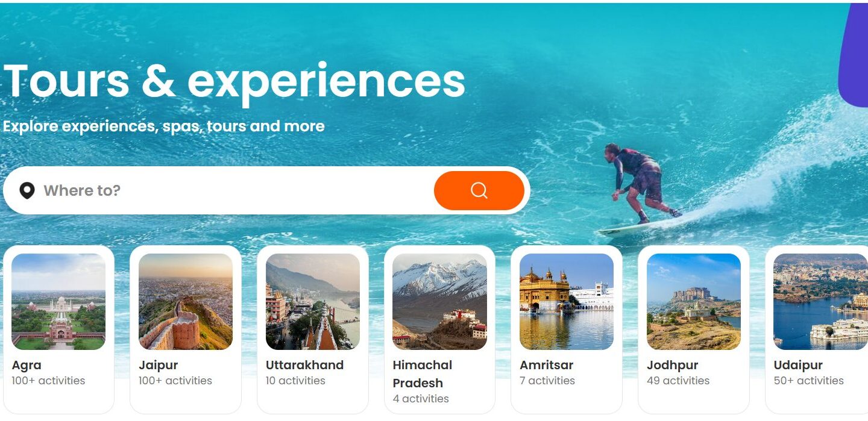Click the purple shape at top right
This screenshot has height=421, width=868.
click(854, 55)
